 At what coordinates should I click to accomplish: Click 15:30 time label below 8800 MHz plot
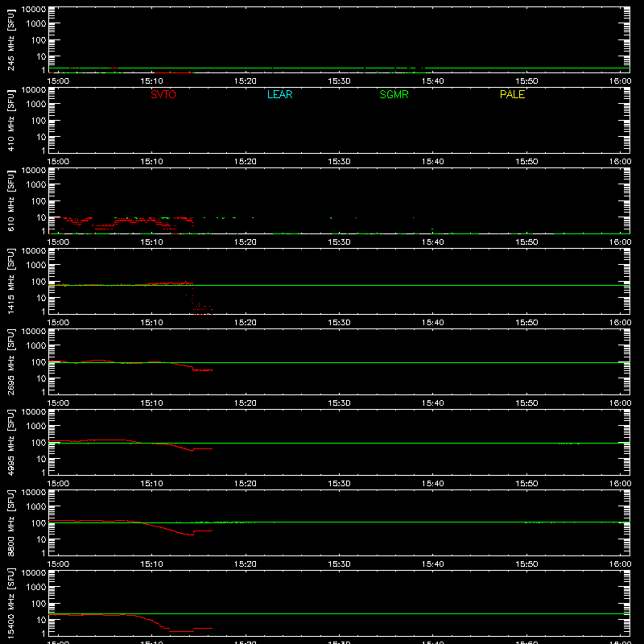pos(339,564)
